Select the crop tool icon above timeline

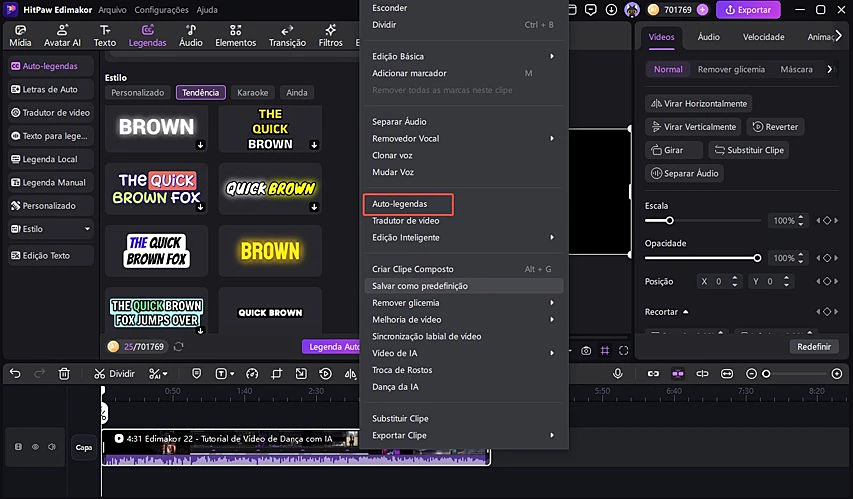click(x=277, y=373)
